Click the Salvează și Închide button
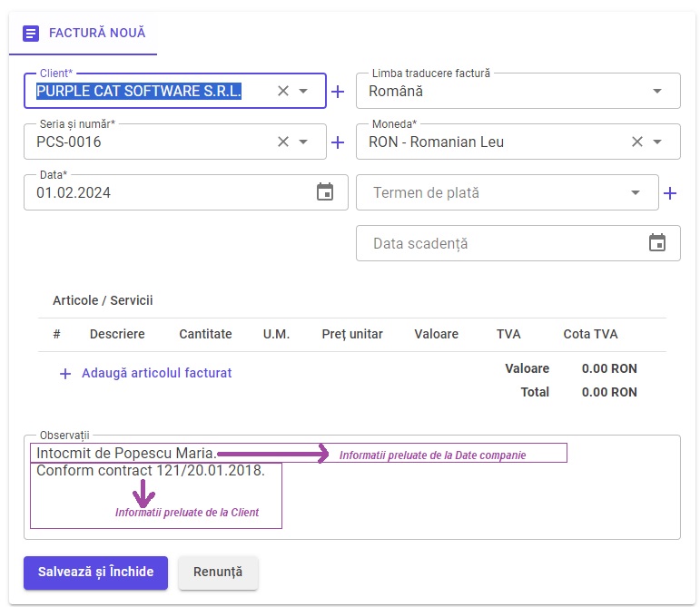The image size is (700, 607). click(95, 573)
